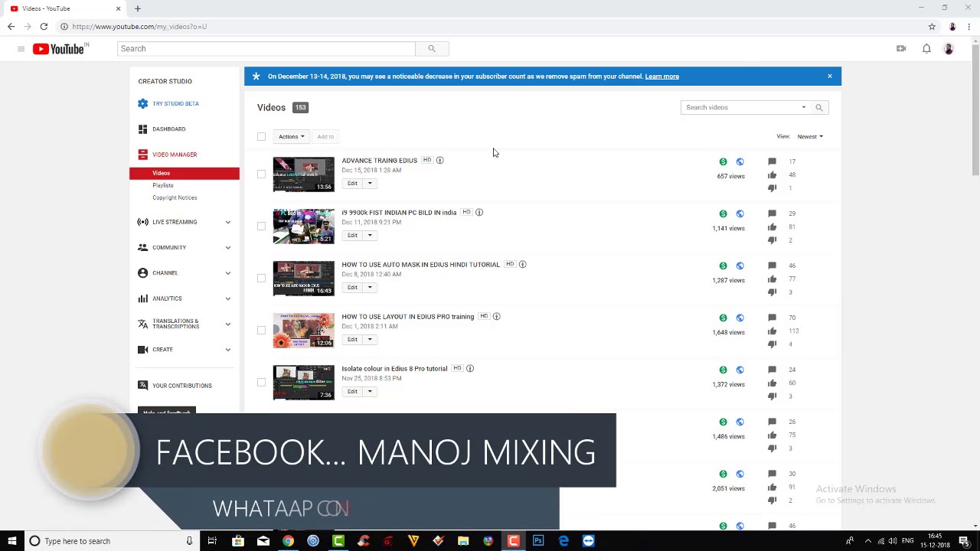Click monetization icon for ADVANCE TRAING EDIUS
Image resolution: width=980 pixels, height=551 pixels.
point(723,162)
